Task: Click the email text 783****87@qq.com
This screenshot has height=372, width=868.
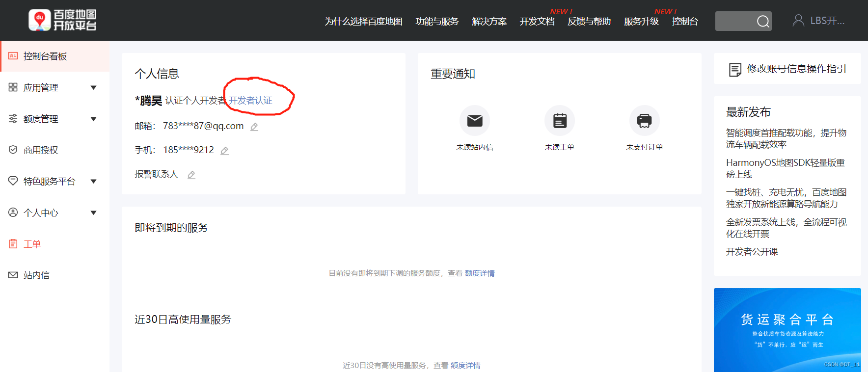Action: [x=203, y=126]
